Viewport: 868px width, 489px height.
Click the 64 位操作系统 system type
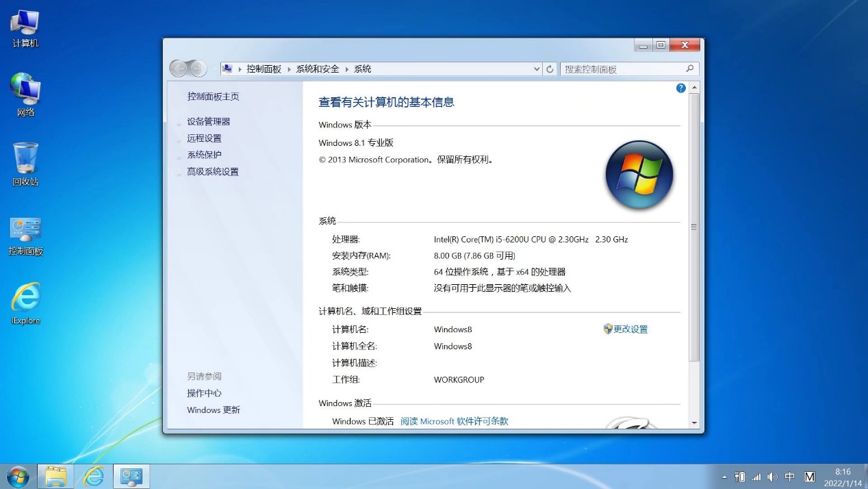point(500,272)
